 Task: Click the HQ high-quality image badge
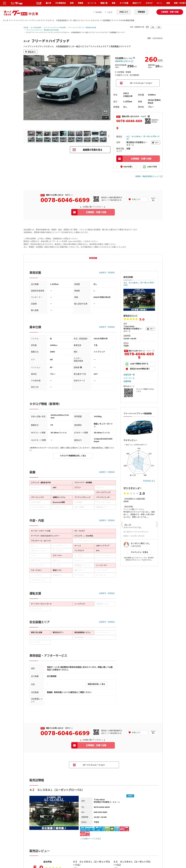[x=105, y=112]
